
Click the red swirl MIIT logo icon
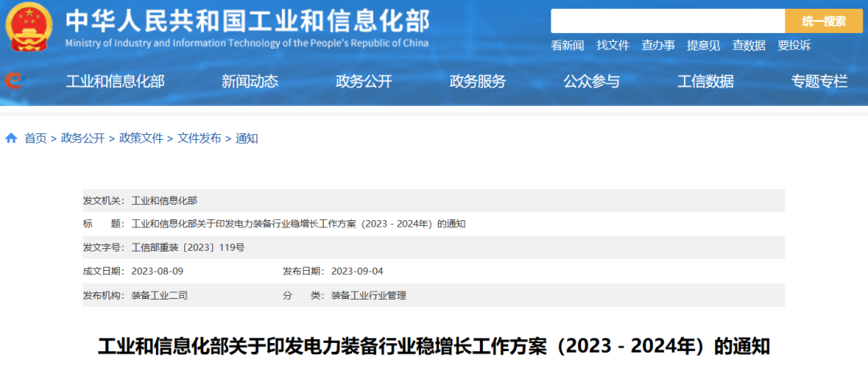tap(14, 82)
